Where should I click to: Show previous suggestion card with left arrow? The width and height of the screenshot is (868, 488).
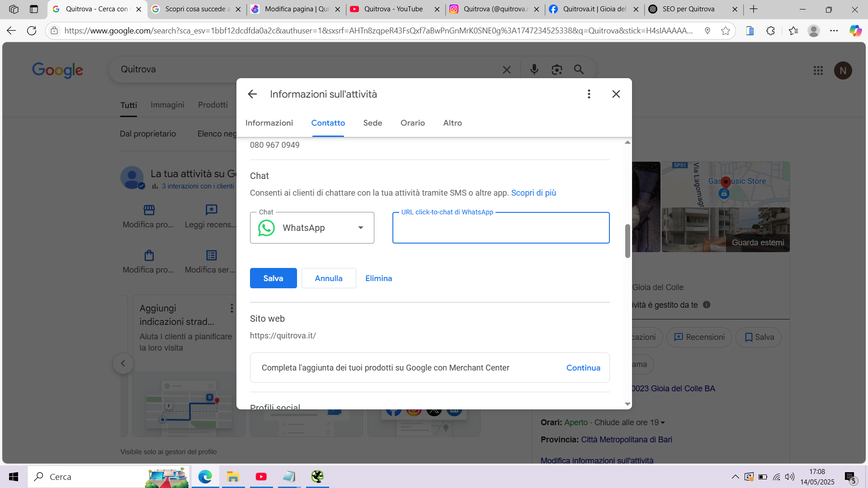tap(123, 363)
